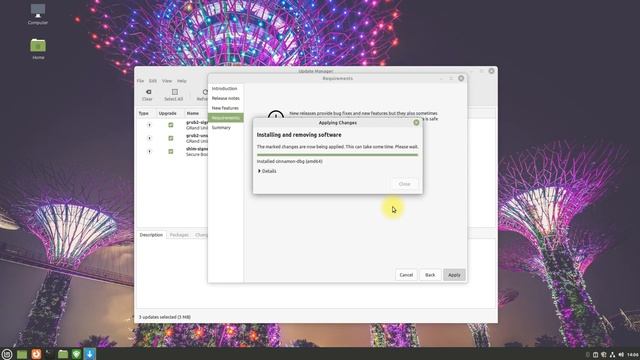Switch to the Description tab
This screenshot has width=640, height=360.
click(x=151, y=235)
